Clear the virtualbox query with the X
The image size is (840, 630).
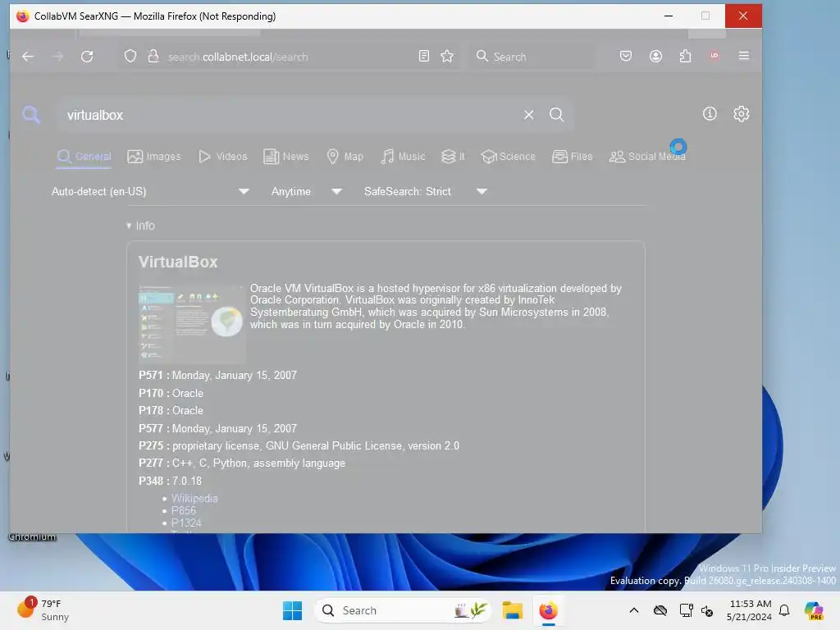coord(529,115)
